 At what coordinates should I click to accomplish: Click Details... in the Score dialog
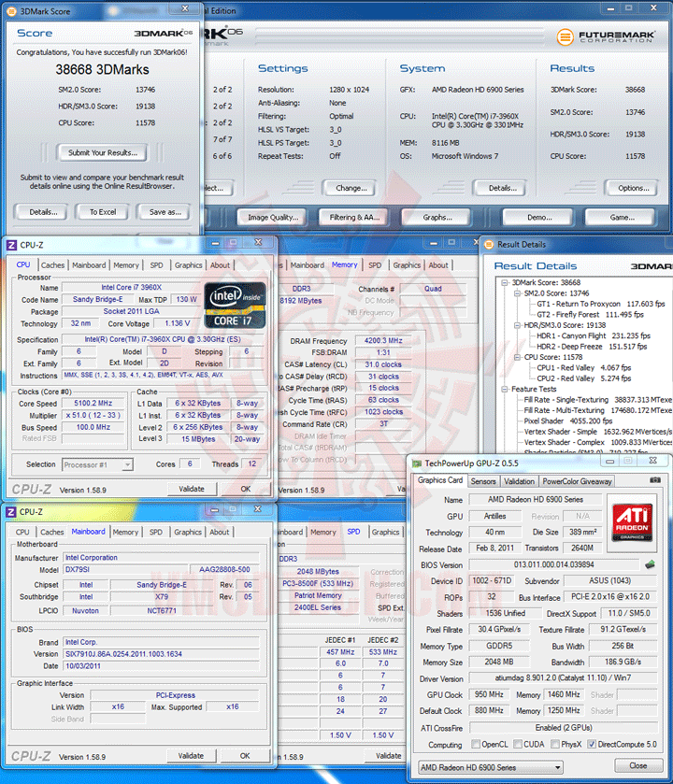pos(43,212)
